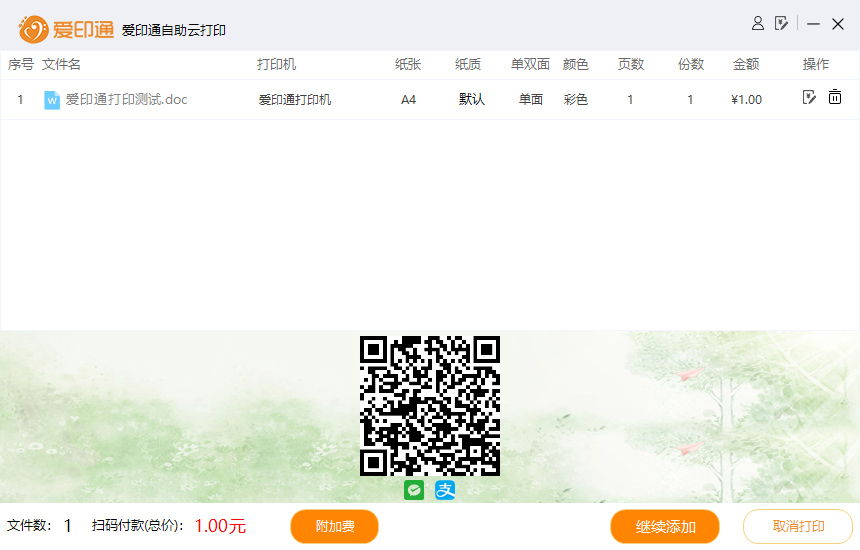Click the 单面 cell
This screenshot has width=860, height=550.
click(531, 99)
